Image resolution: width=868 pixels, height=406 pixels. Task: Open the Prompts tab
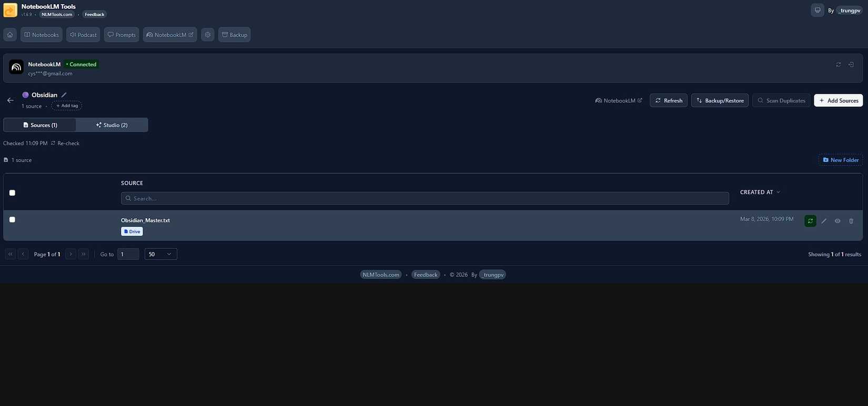tap(122, 35)
